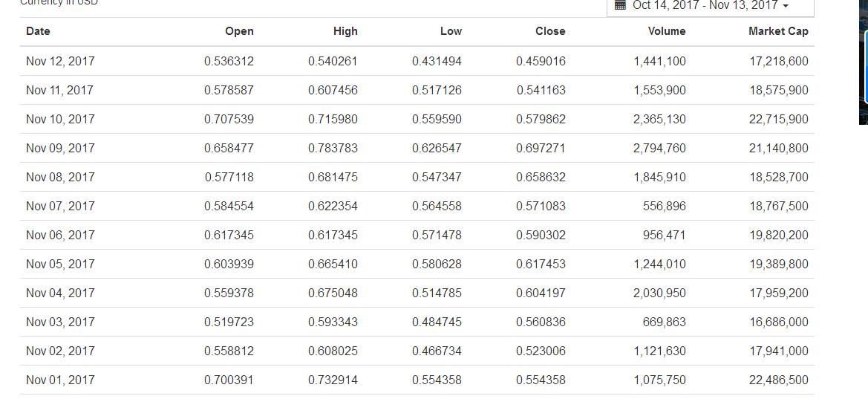Click the 0.617453 close value
The width and height of the screenshot is (868, 399).
541,264
